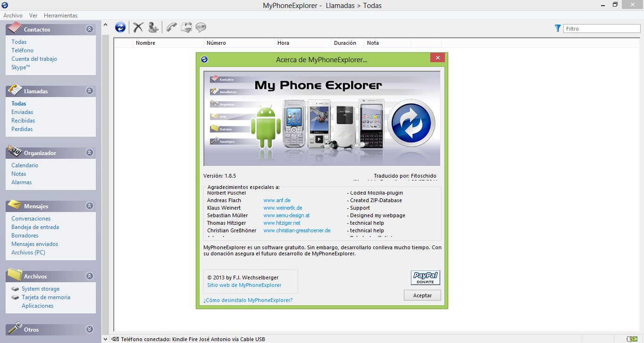644x343 pixels.
Task: Click the Llamadas panel notepad icon
Action: click(15, 90)
